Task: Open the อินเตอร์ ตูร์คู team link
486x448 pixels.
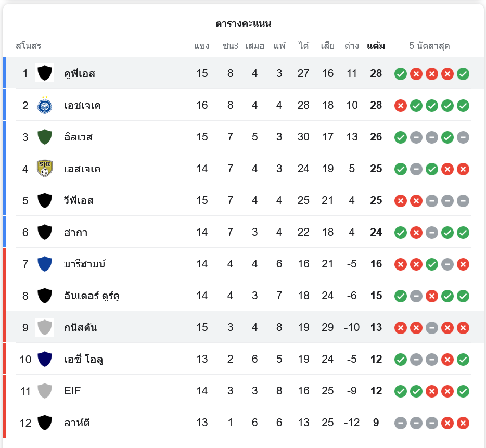Action: tap(93, 296)
